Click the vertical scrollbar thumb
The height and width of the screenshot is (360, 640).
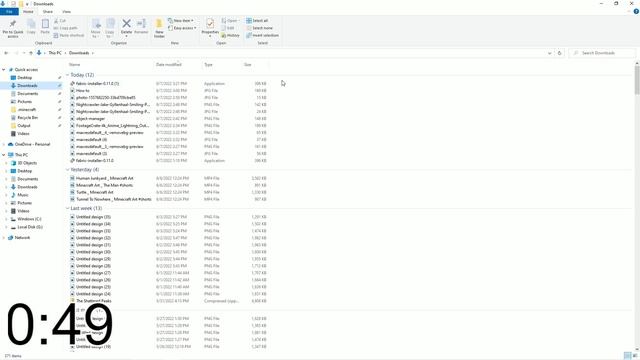click(637, 80)
